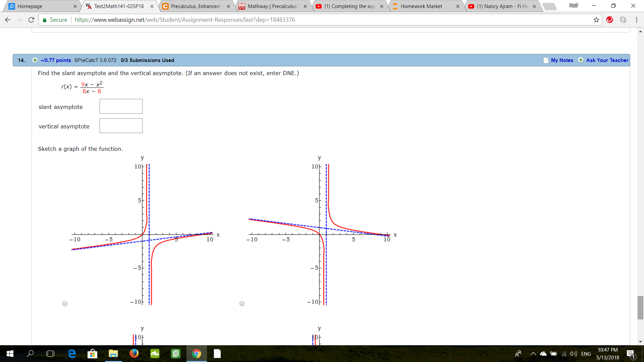Screen dimensions: 644x362
Task: Open the blank document taskbar icon
Action: click(217, 354)
